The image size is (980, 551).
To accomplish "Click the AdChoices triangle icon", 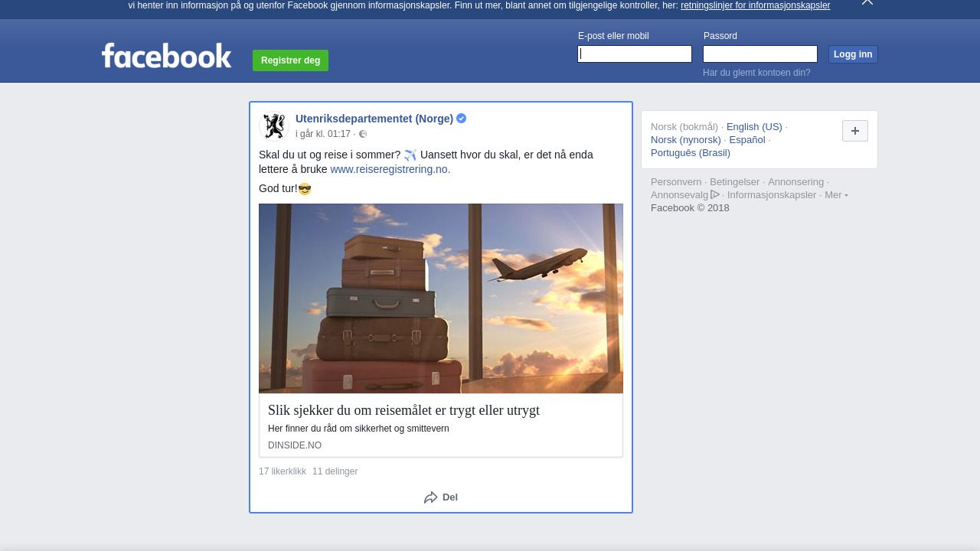I will [x=715, y=194].
